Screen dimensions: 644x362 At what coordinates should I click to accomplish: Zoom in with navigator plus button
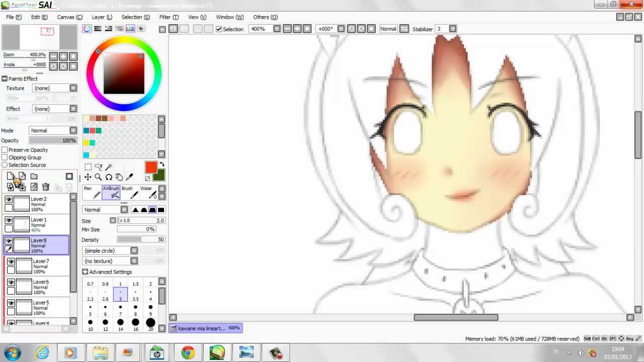click(63, 56)
